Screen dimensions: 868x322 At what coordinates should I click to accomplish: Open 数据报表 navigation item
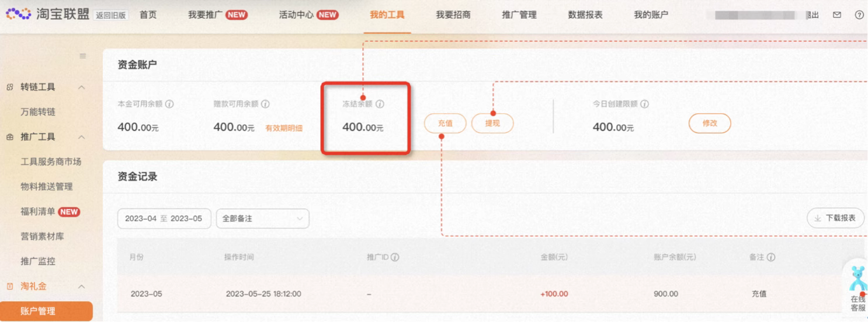[x=585, y=15]
